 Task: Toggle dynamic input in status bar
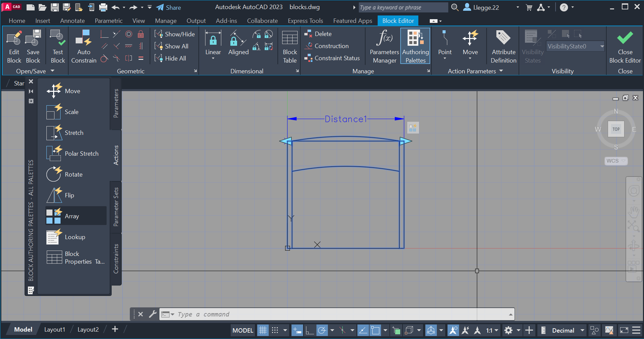[297, 330]
